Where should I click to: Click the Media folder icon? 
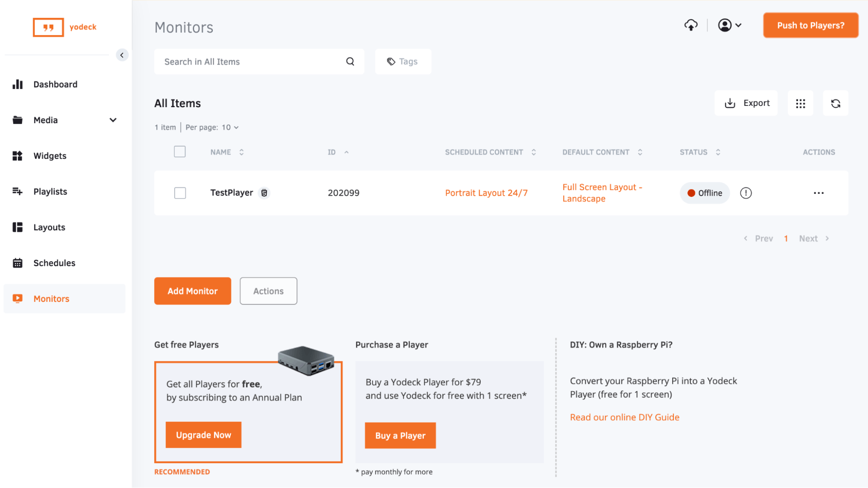pos(17,120)
